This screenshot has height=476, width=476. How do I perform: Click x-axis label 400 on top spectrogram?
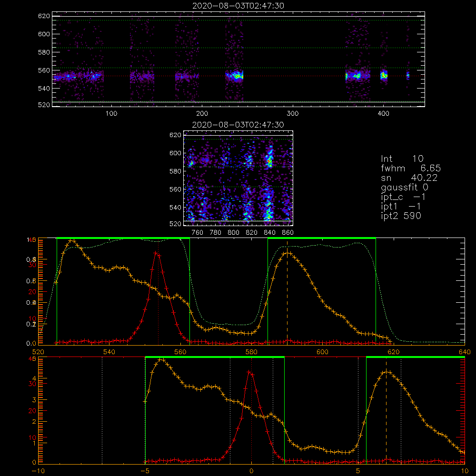pyautogui.click(x=383, y=114)
